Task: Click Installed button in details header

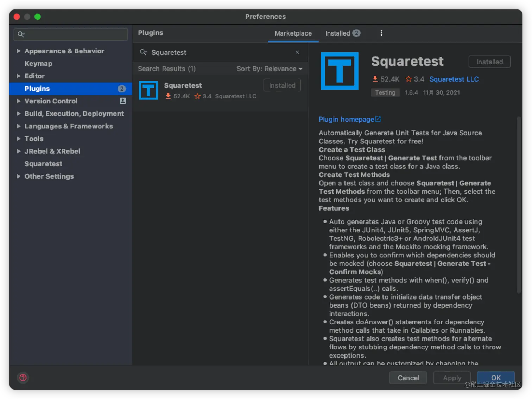Action: point(489,62)
